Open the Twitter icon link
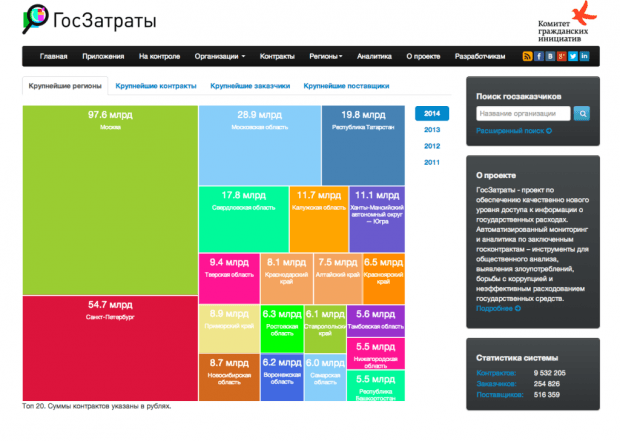Viewport: 620px width, 441px height. coord(572,56)
